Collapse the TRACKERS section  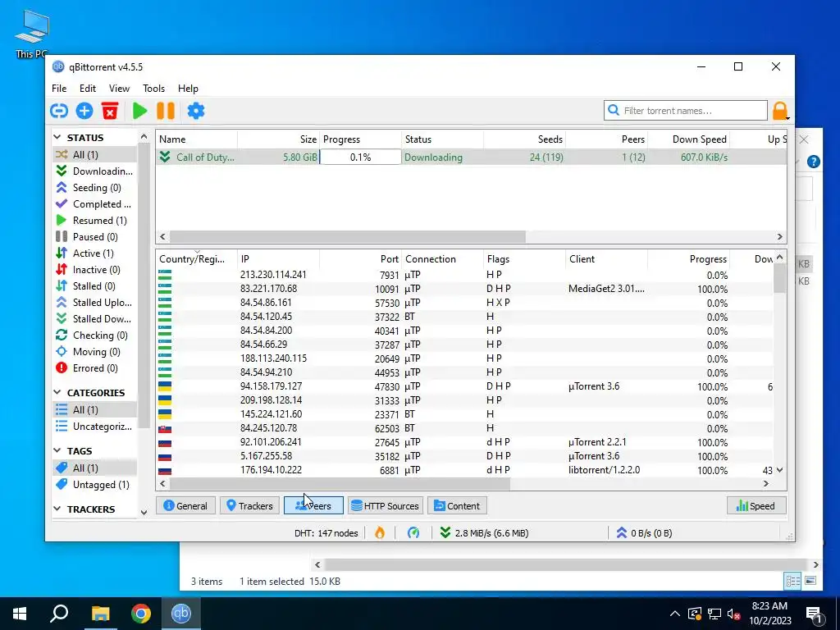[x=57, y=509]
